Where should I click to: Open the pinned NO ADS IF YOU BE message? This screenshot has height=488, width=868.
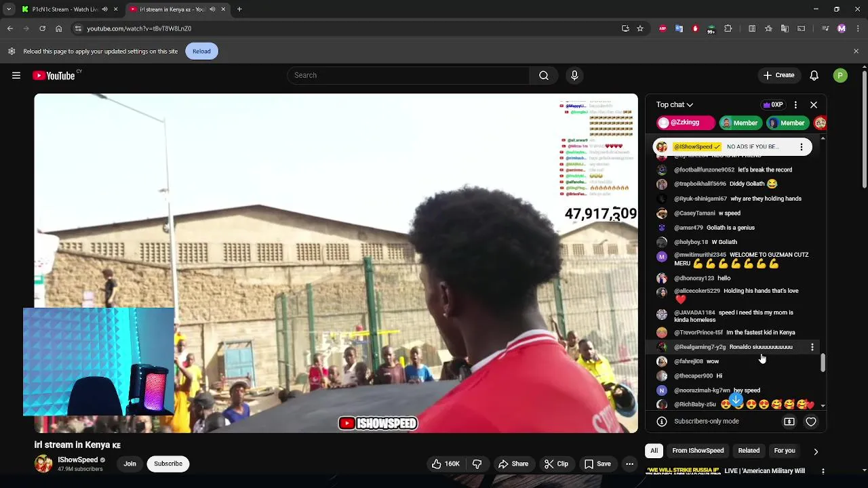[732, 146]
